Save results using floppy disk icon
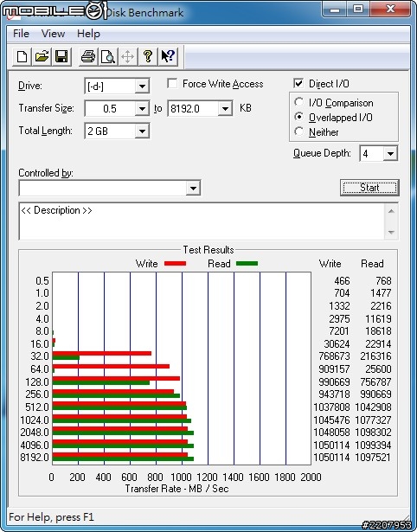 [61, 56]
